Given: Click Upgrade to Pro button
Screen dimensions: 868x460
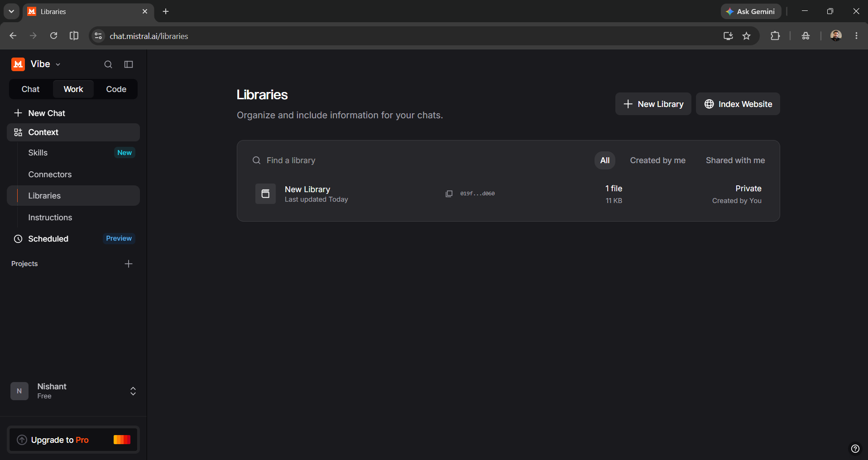Looking at the screenshot, I should pyautogui.click(x=73, y=440).
